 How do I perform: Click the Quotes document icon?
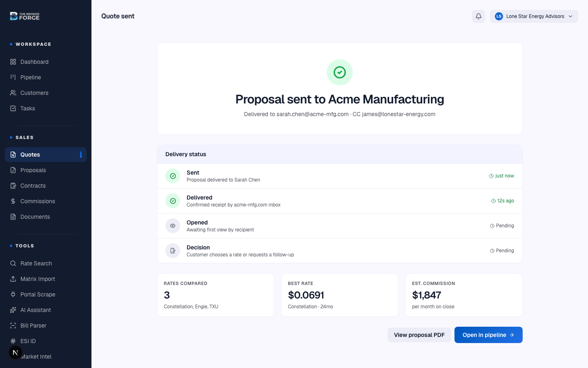[13, 155]
